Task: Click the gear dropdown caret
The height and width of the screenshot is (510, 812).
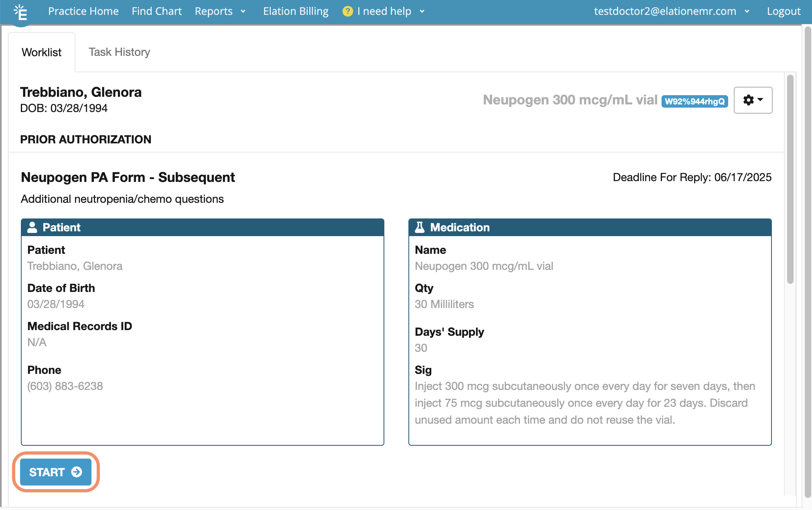Action: 761,100
